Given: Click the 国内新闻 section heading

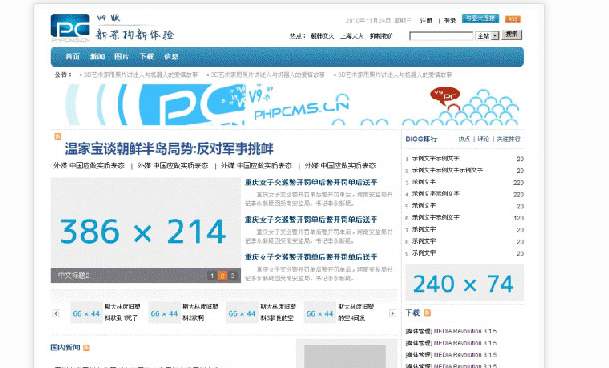Looking at the screenshot, I should coord(65,347).
